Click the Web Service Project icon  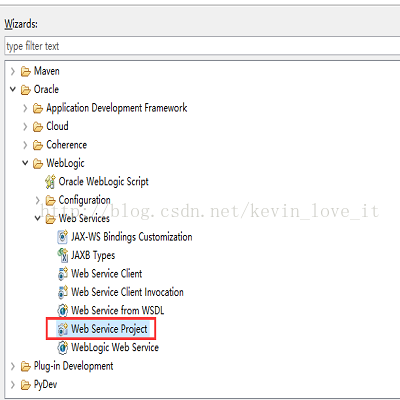click(x=63, y=329)
